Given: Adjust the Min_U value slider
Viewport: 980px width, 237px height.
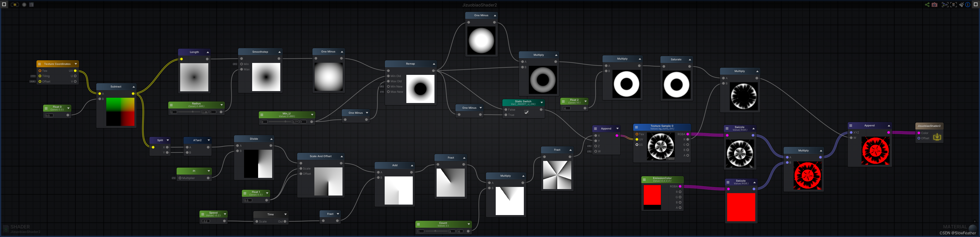Looking at the screenshot, I should (x=280, y=122).
